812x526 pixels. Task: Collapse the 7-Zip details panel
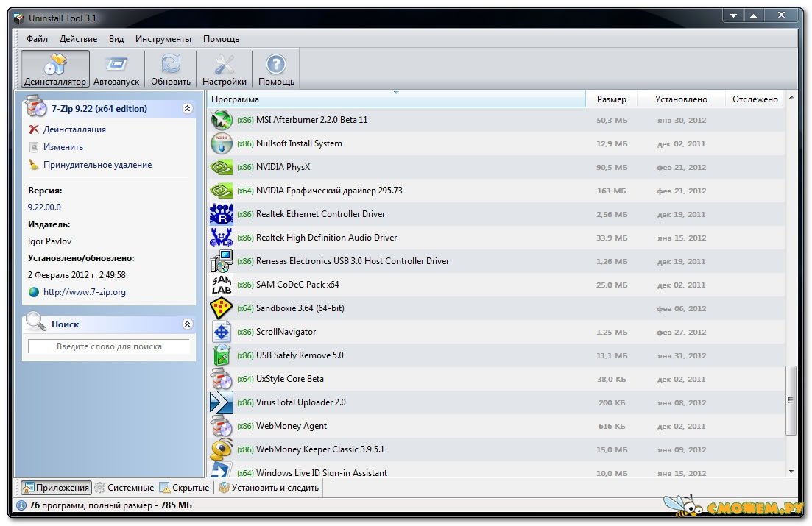[x=187, y=109]
